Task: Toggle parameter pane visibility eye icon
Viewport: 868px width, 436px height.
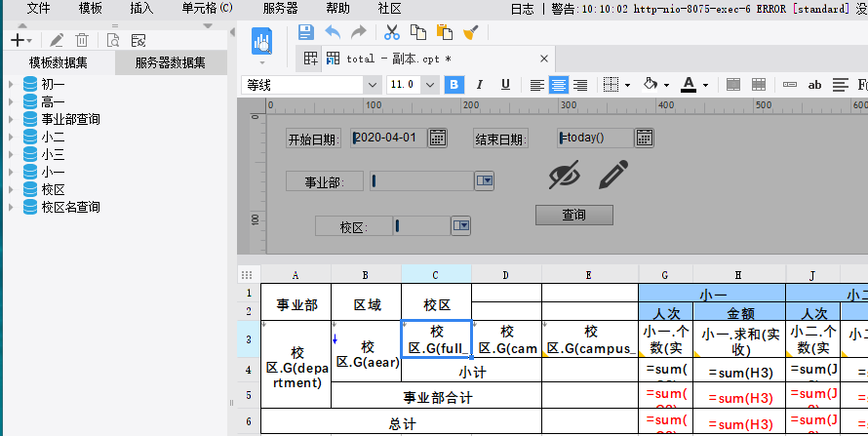Action: tap(564, 175)
